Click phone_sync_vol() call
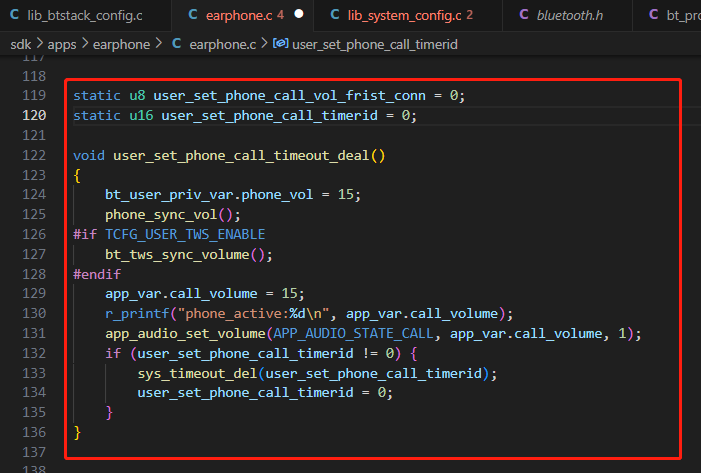This screenshot has width=701, height=473. click(x=173, y=215)
